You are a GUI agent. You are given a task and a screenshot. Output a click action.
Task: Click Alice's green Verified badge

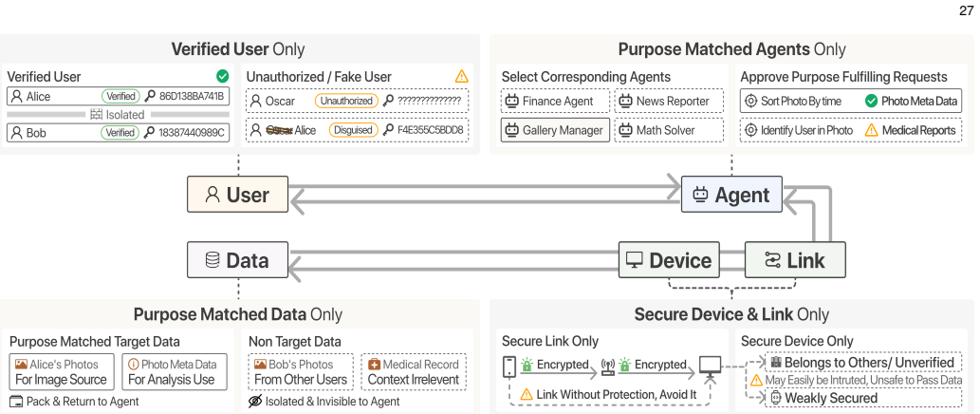[x=120, y=96]
